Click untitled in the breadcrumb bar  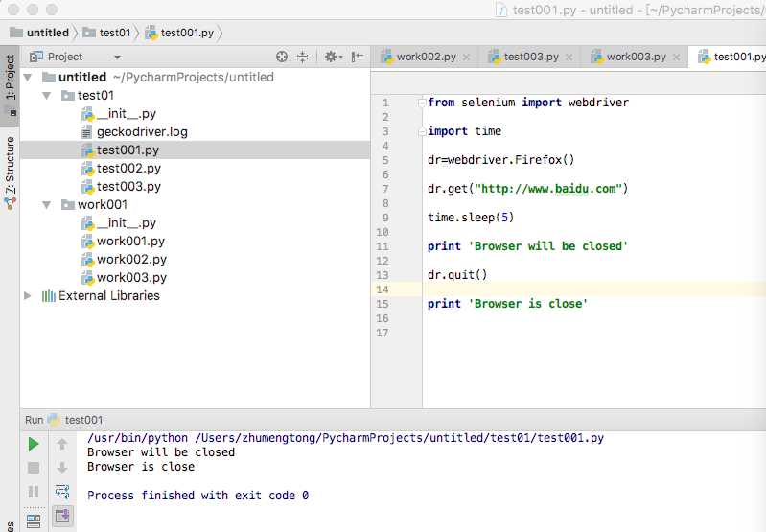[x=40, y=33]
